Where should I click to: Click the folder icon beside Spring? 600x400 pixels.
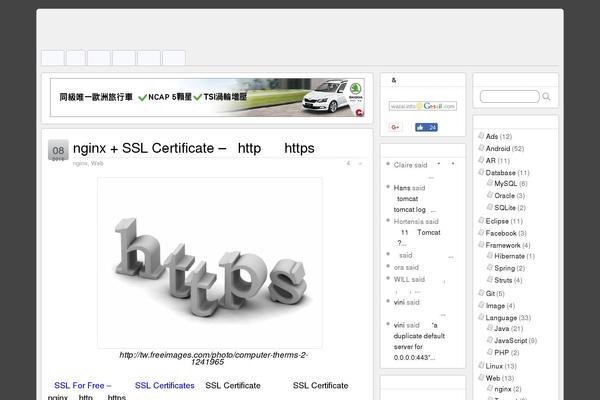coord(490,267)
